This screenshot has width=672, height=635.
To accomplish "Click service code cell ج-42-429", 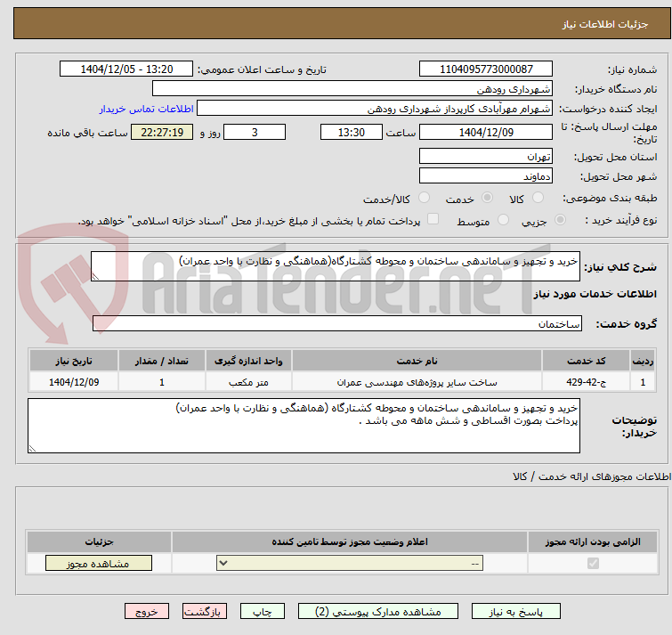I will pyautogui.click(x=586, y=382).
